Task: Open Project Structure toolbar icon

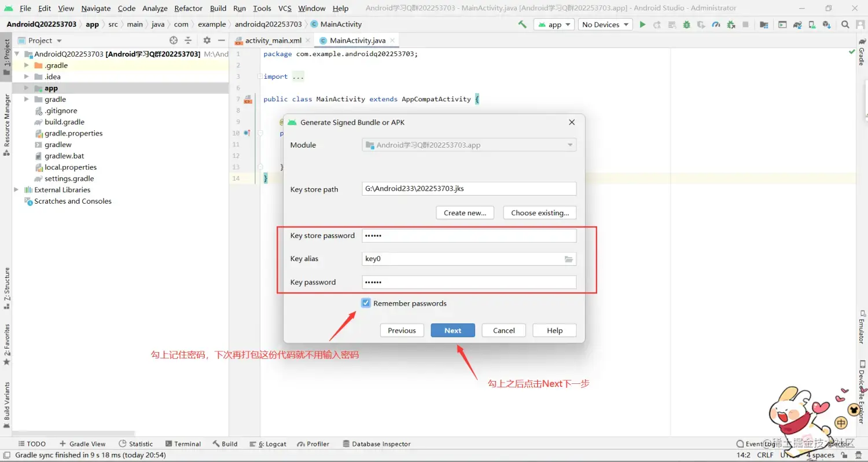Action: point(764,24)
